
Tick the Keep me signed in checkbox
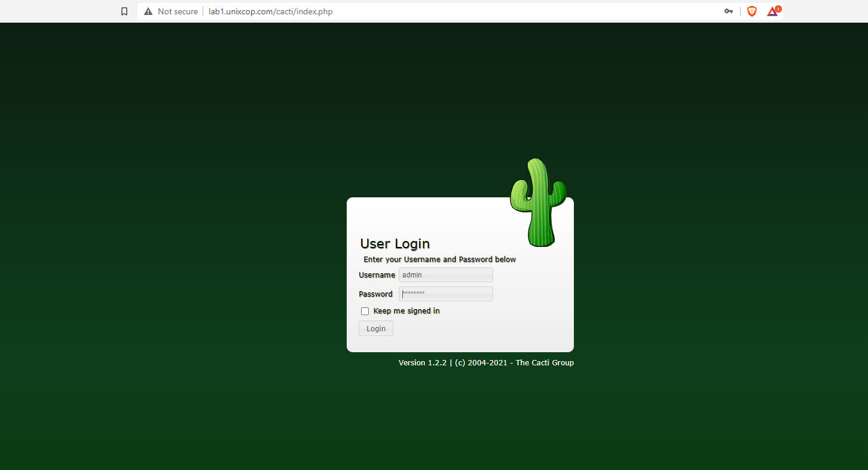point(365,311)
